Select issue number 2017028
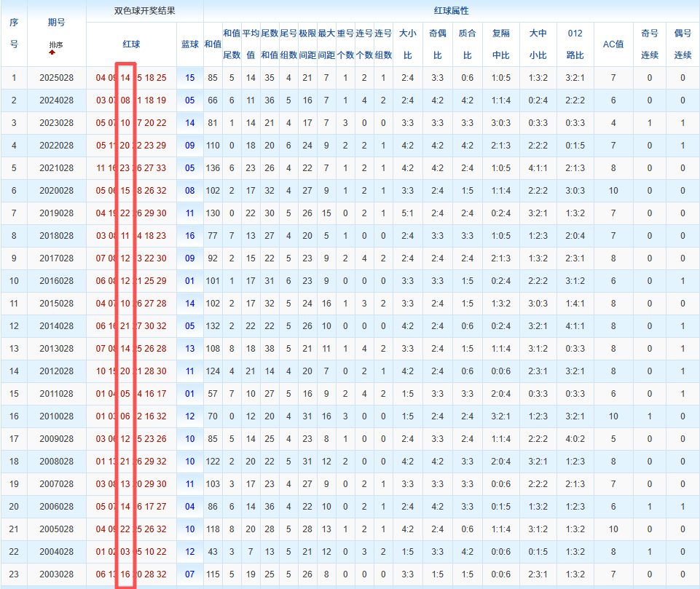 56,258
